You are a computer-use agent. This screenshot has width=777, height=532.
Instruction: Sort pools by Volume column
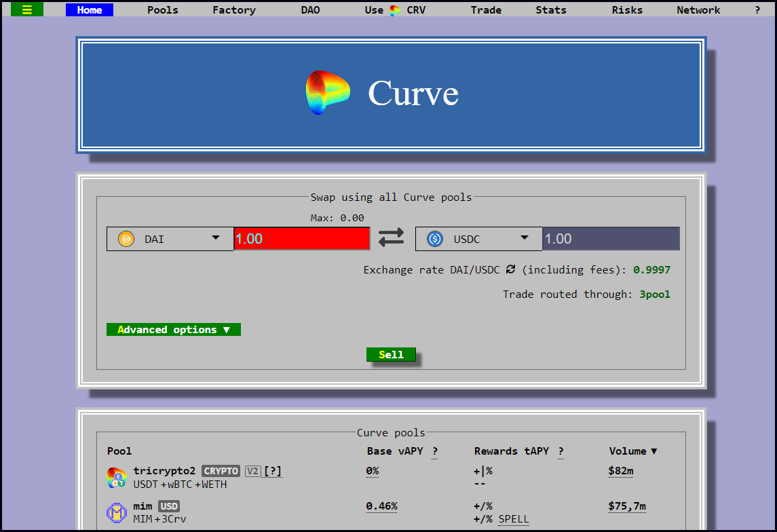pyautogui.click(x=633, y=451)
